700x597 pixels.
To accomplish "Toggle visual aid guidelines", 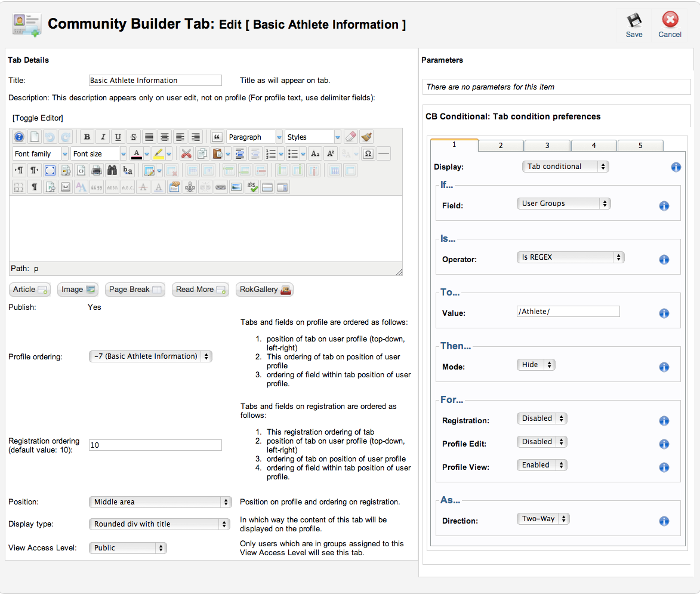I will coord(18,187).
